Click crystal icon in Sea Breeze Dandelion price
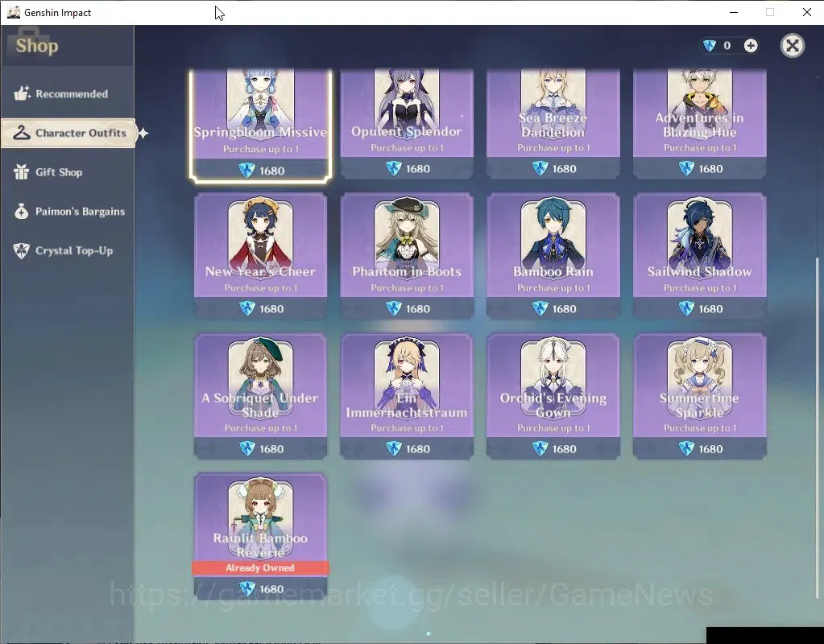The height and width of the screenshot is (644, 824). tap(540, 168)
